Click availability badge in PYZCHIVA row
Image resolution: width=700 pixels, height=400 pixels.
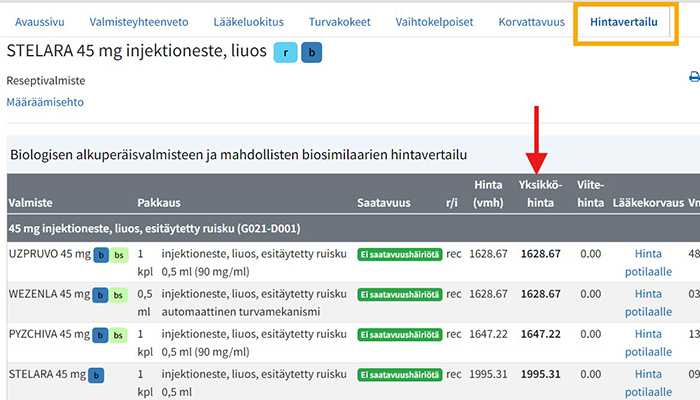coord(400,335)
